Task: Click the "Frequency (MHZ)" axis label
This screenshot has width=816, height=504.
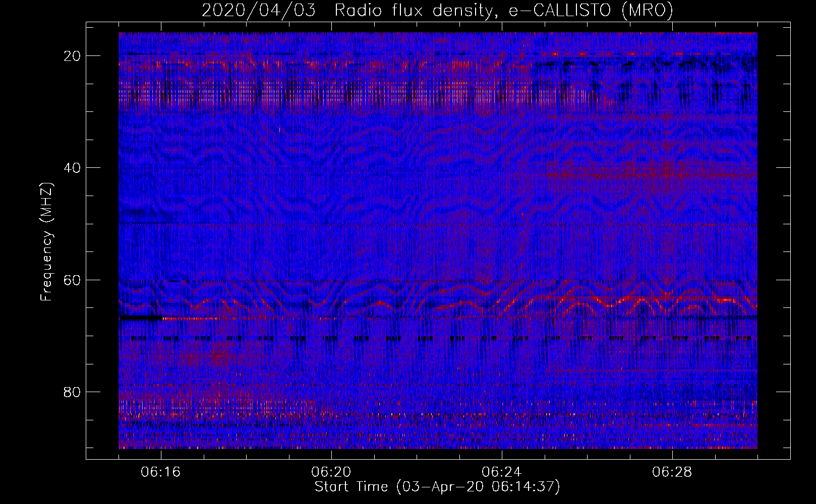Action: 46,242
